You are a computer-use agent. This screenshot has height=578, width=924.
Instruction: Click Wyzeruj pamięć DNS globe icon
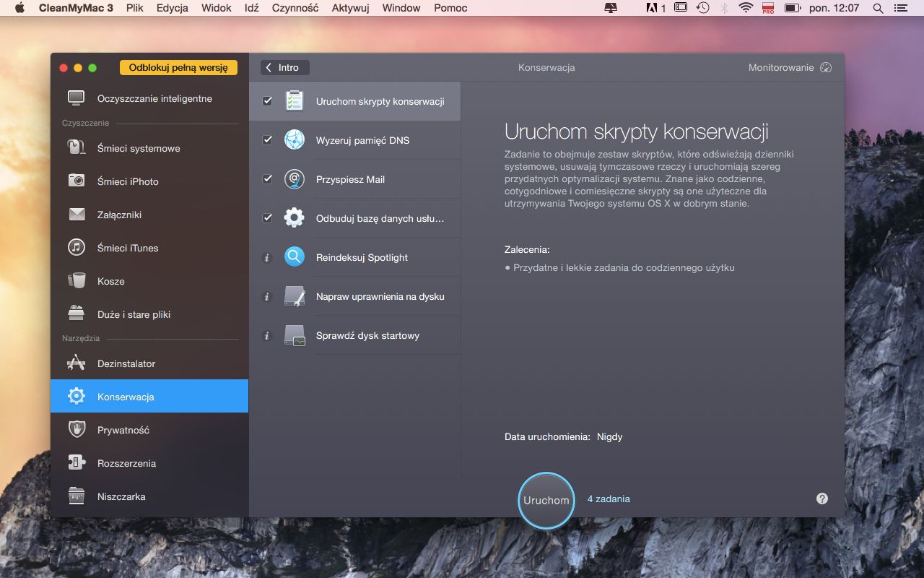point(295,139)
